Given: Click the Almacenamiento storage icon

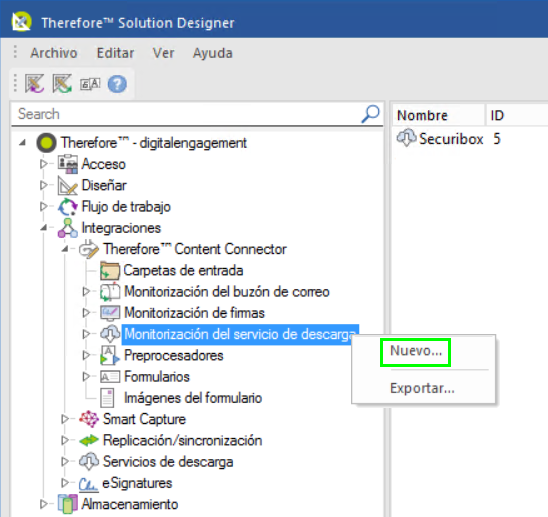Looking at the screenshot, I should (67, 504).
